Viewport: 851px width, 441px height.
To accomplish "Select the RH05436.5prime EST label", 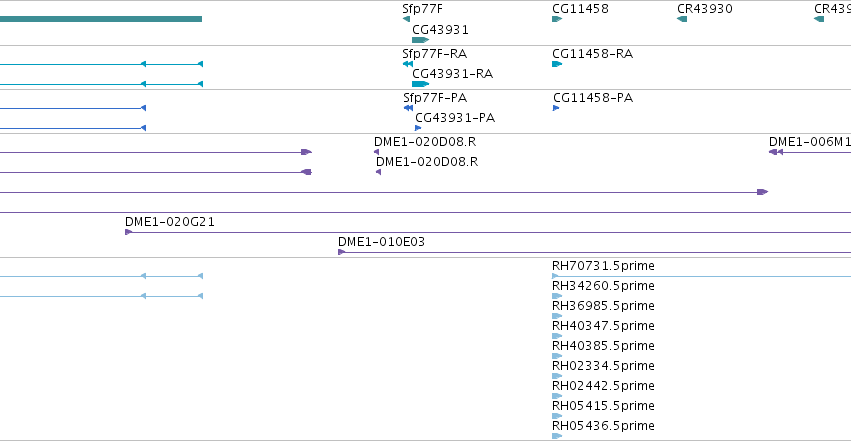I will (603, 426).
